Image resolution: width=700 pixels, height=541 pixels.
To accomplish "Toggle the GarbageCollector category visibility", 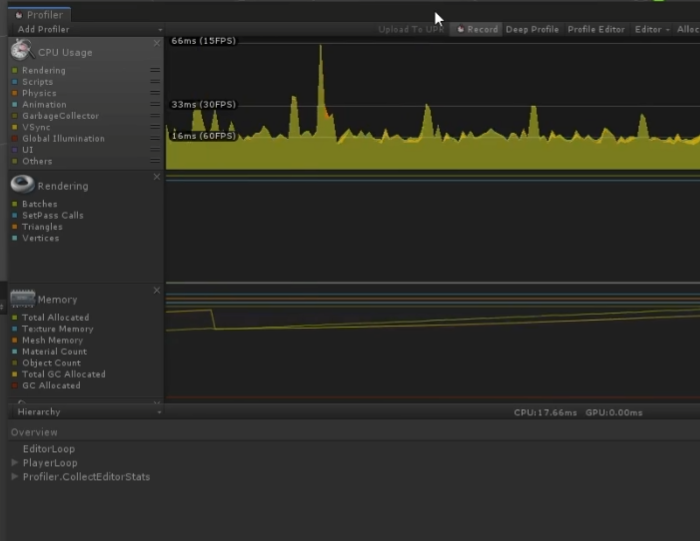I will coord(15,116).
